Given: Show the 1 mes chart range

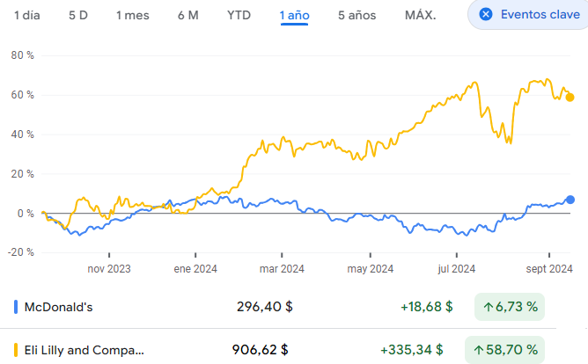Looking at the screenshot, I should click(134, 15).
